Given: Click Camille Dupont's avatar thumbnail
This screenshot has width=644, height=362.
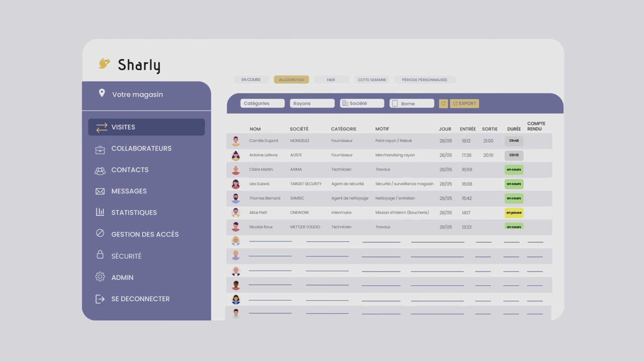Looking at the screenshot, I should tap(235, 141).
